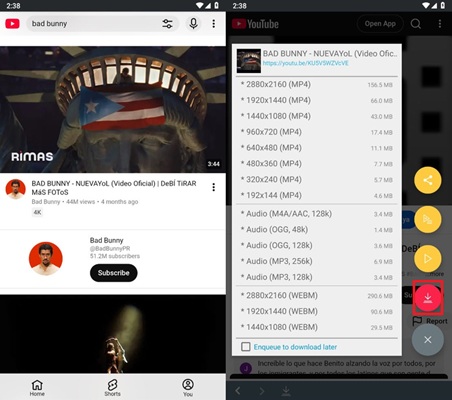452x400 pixels.
Task: Tap browser forward arrow in bottom bar
Action: [262, 391]
